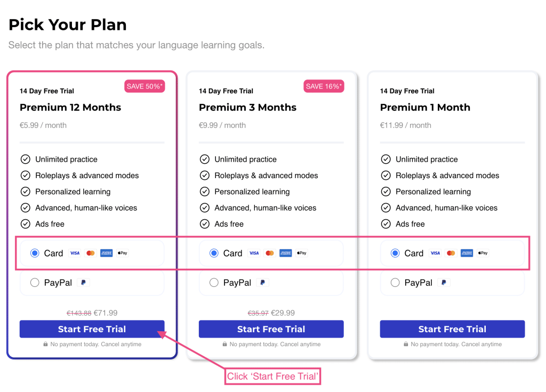This screenshot has width=546, height=392.
Task: Select PayPal radio in Premium 1 Month
Action: tap(395, 283)
